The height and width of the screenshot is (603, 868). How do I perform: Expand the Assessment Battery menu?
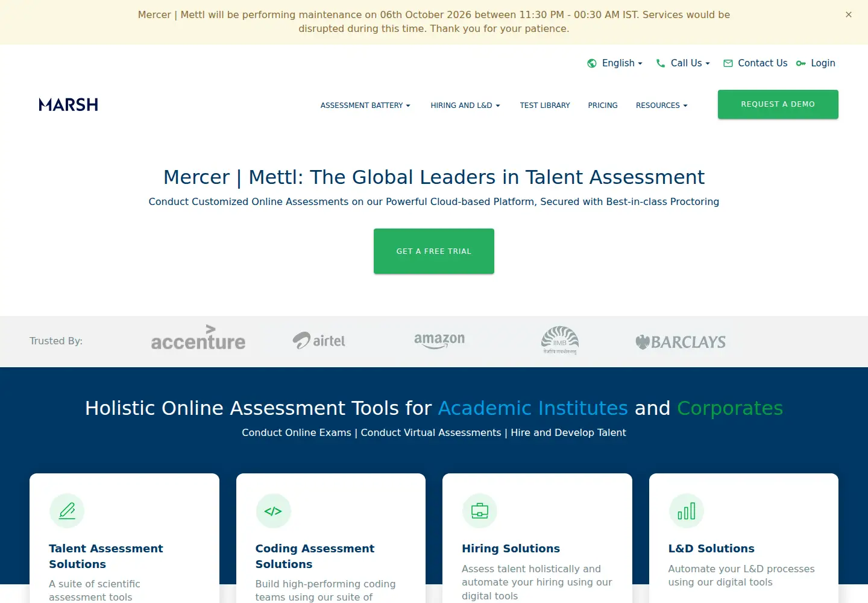point(365,106)
